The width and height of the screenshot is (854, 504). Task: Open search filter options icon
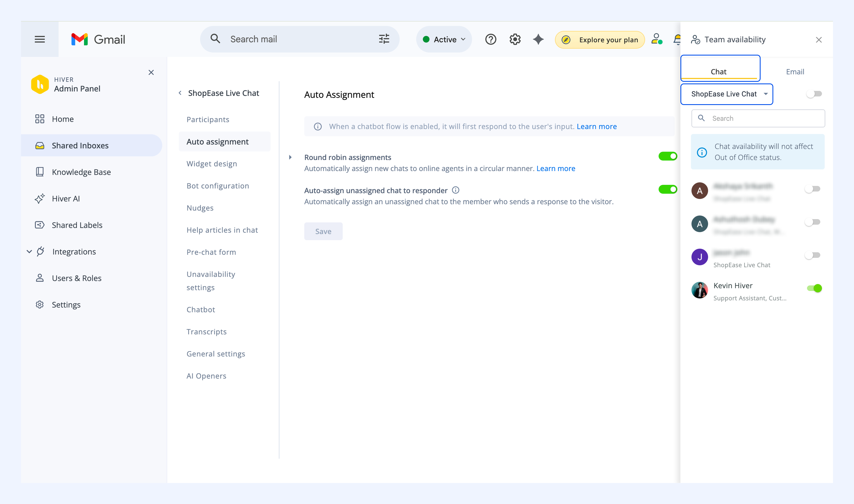tap(384, 39)
